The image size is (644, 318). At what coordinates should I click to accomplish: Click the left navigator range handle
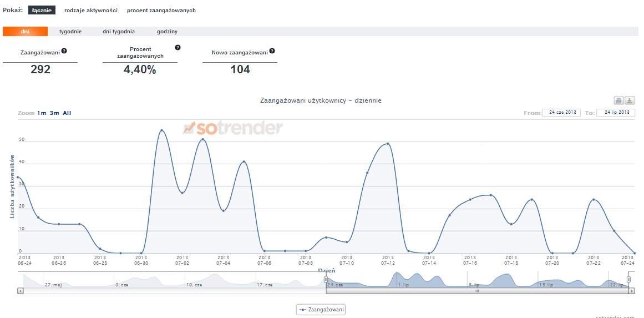(x=326, y=280)
